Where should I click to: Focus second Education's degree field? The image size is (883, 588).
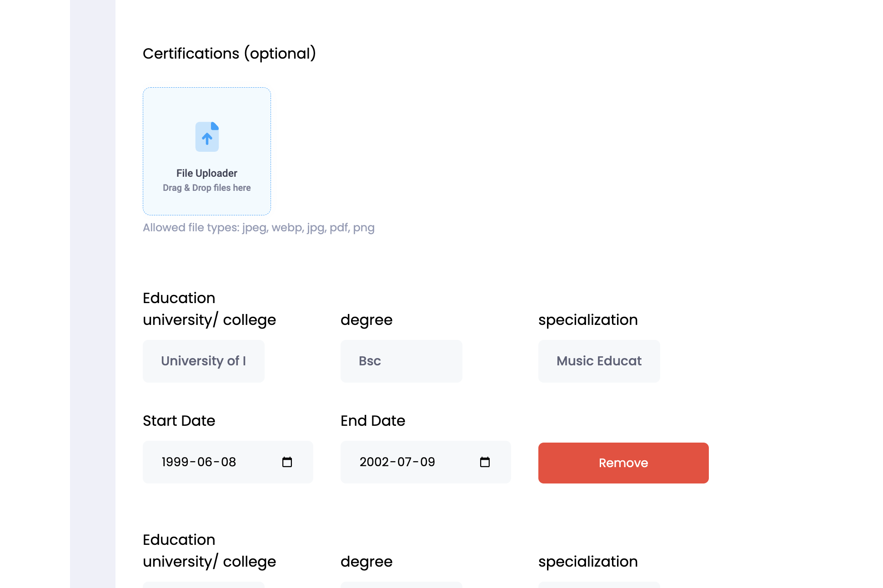401,585
